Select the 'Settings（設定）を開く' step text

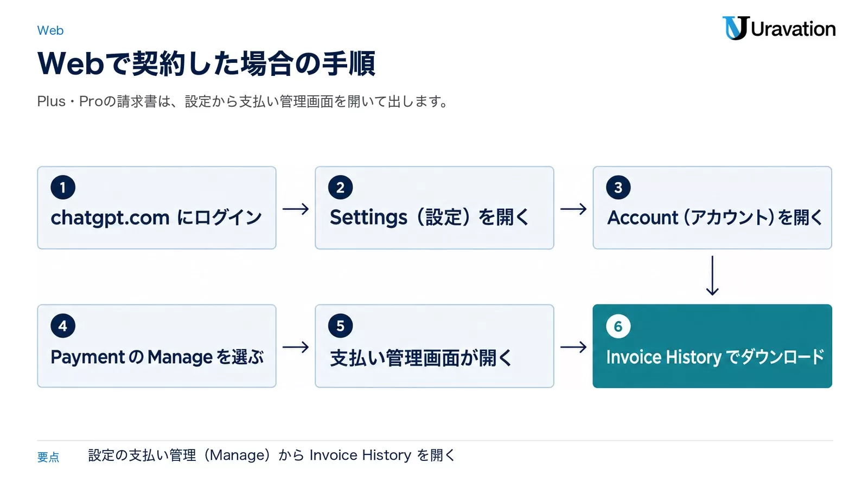point(429,217)
